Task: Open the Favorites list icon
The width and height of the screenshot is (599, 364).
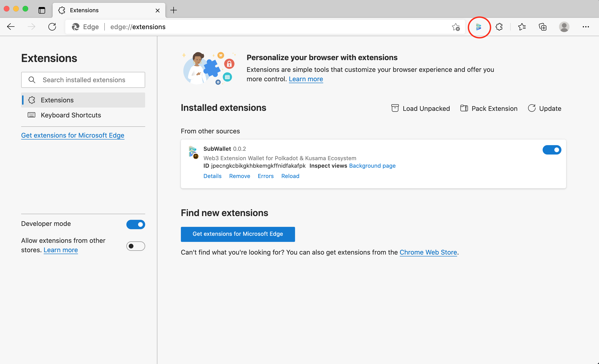Action: click(522, 27)
